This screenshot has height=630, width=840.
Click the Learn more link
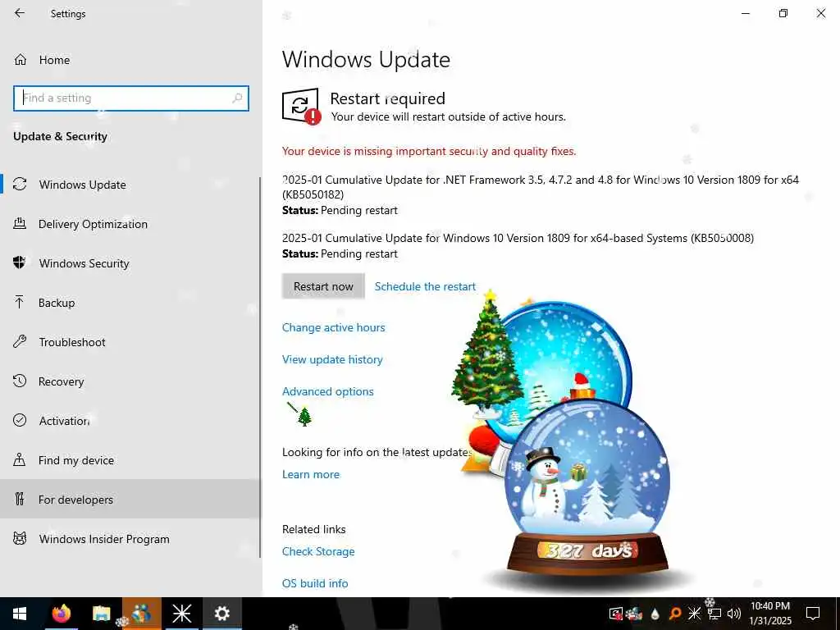311,474
